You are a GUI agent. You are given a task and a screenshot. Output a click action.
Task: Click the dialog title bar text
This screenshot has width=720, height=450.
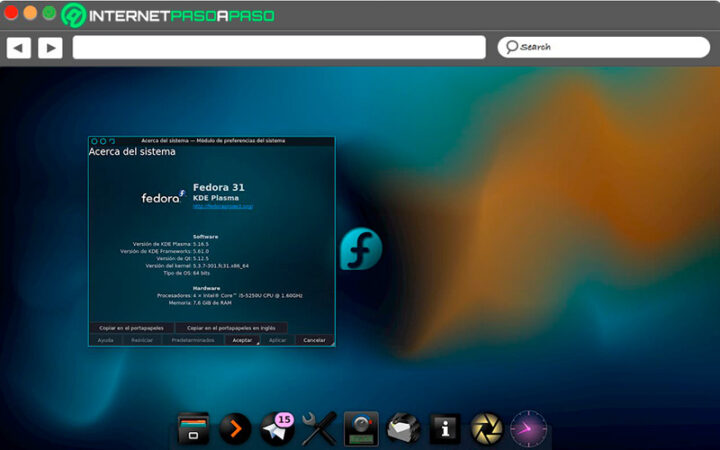[x=213, y=141]
